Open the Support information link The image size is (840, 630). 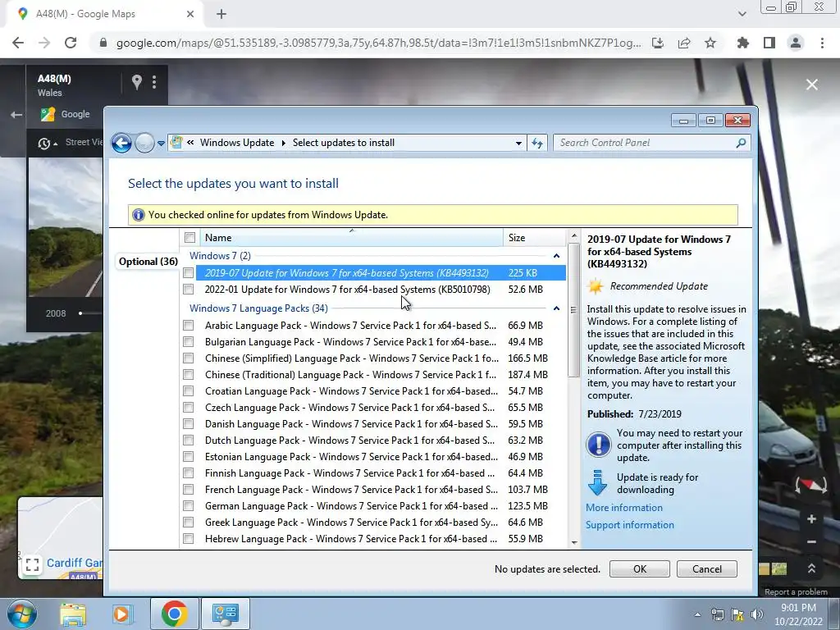[630, 525]
